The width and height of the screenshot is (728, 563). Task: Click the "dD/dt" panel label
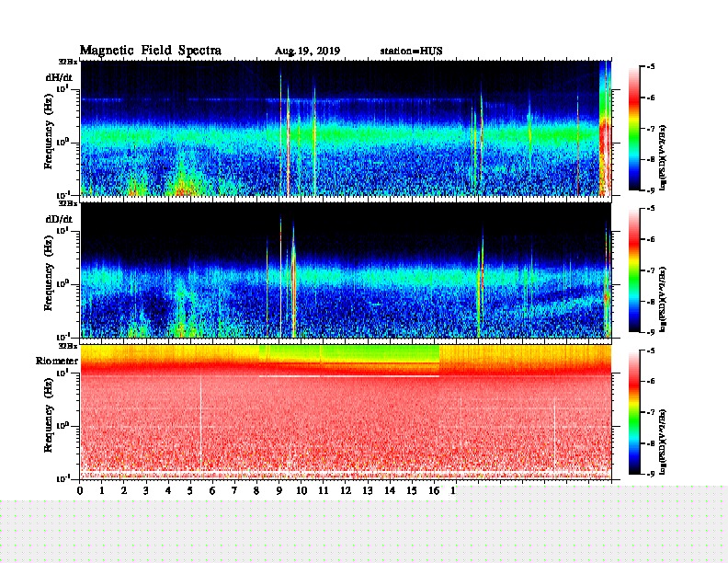tap(59, 219)
